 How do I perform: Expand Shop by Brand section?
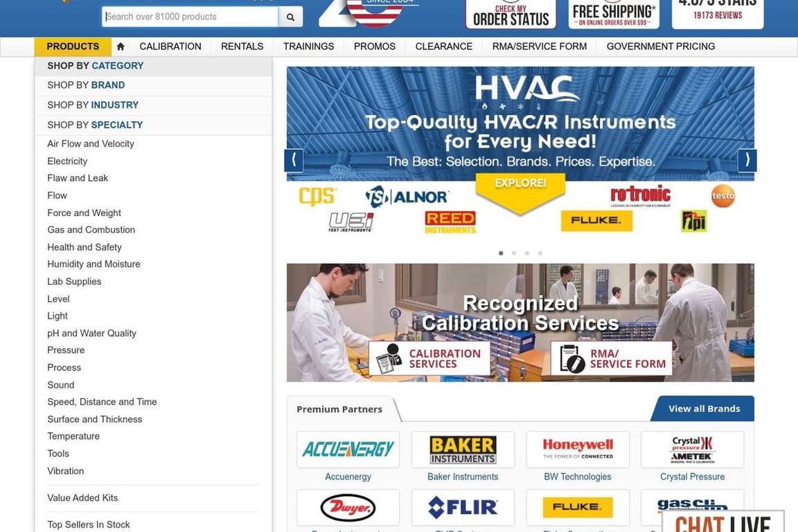tap(153, 85)
